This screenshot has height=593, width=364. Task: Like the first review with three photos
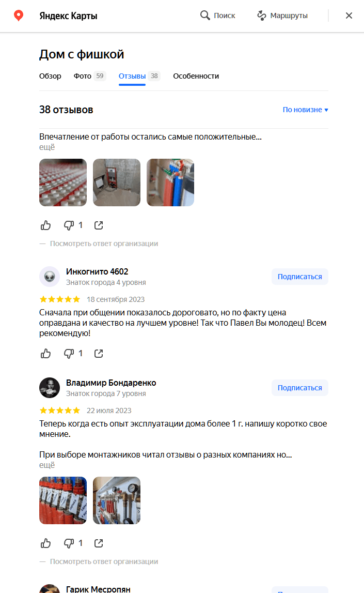click(x=45, y=225)
